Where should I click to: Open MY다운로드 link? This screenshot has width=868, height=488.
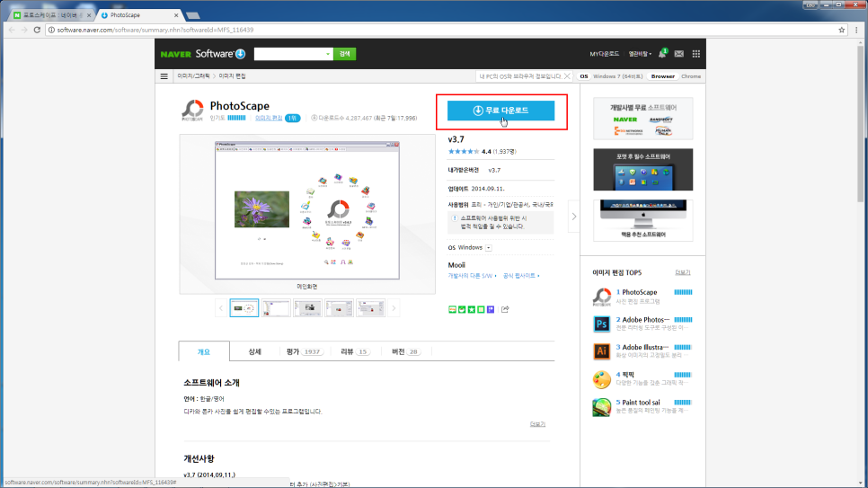click(x=604, y=54)
